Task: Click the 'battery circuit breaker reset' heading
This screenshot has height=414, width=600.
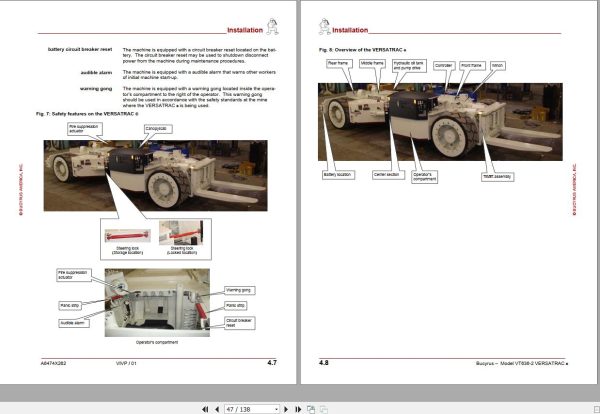Action: (x=80, y=49)
